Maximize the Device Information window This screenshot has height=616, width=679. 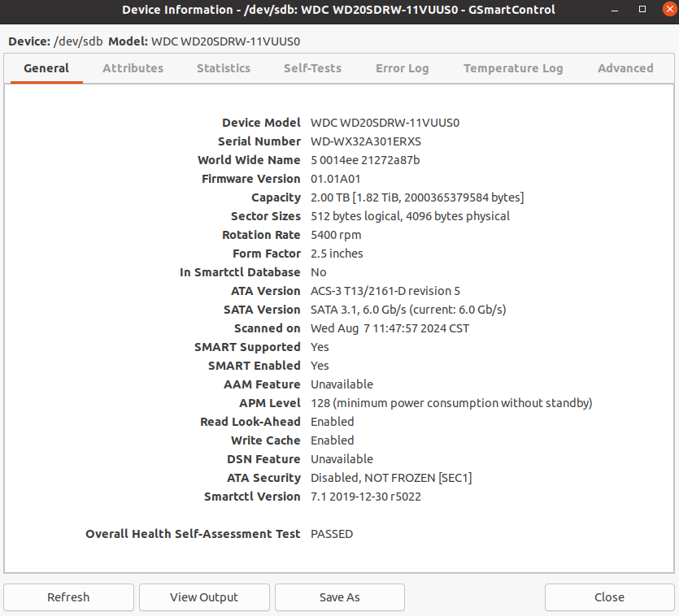642,9
